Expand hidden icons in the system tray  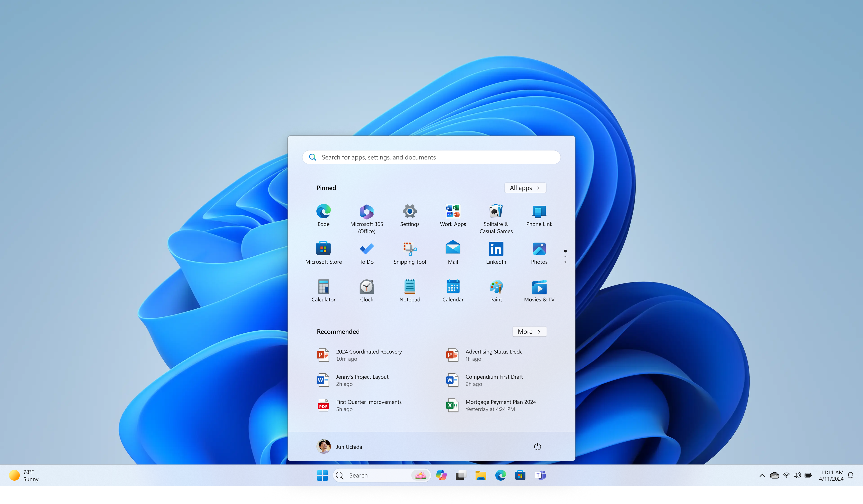tap(762, 475)
